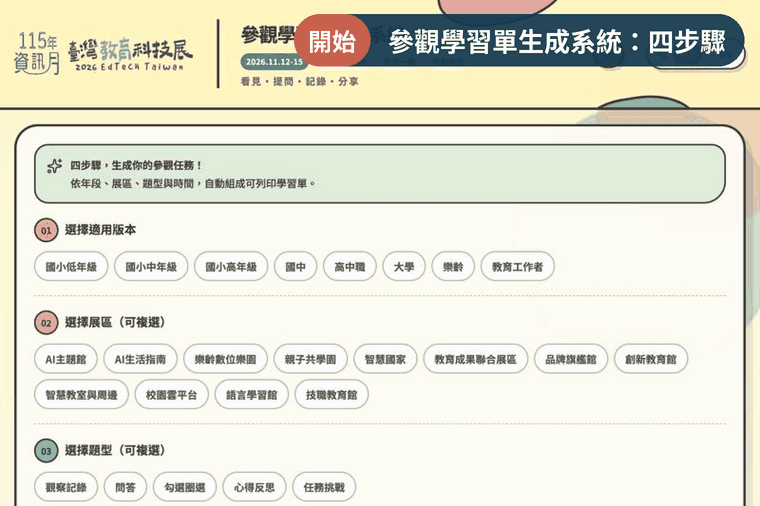Pick the 樂齡 version chip
This screenshot has height=506, width=760.
(453, 267)
